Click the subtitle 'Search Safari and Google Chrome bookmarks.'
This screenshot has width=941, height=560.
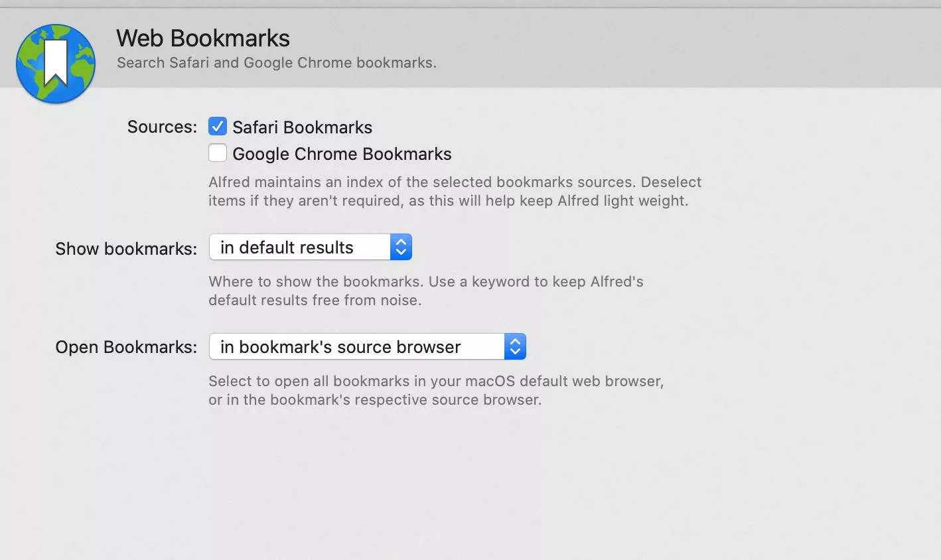tap(276, 62)
